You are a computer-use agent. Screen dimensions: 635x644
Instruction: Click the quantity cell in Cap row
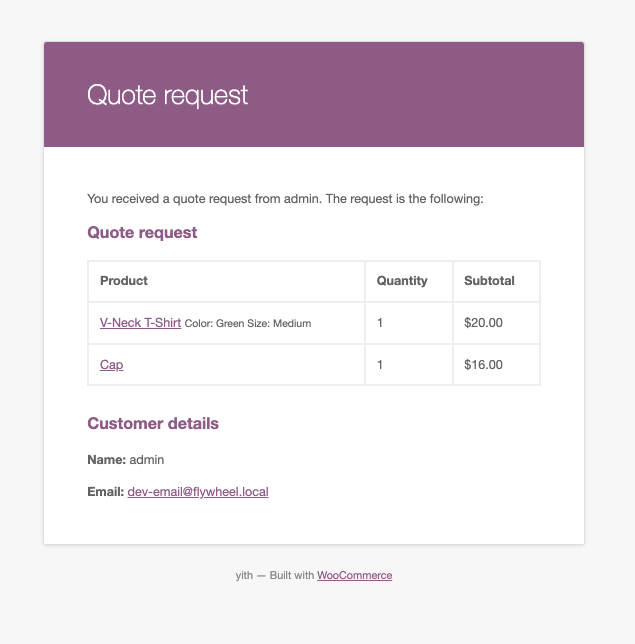coord(381,365)
